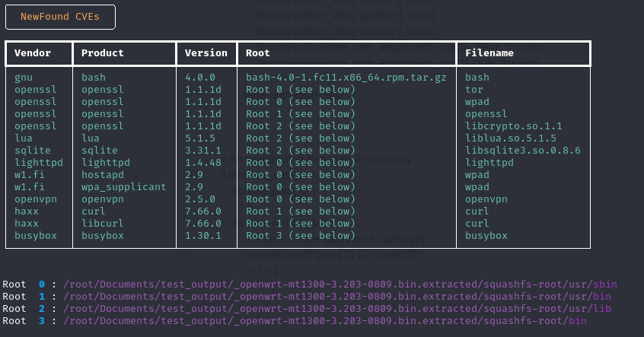Click the tor filename

(474, 90)
